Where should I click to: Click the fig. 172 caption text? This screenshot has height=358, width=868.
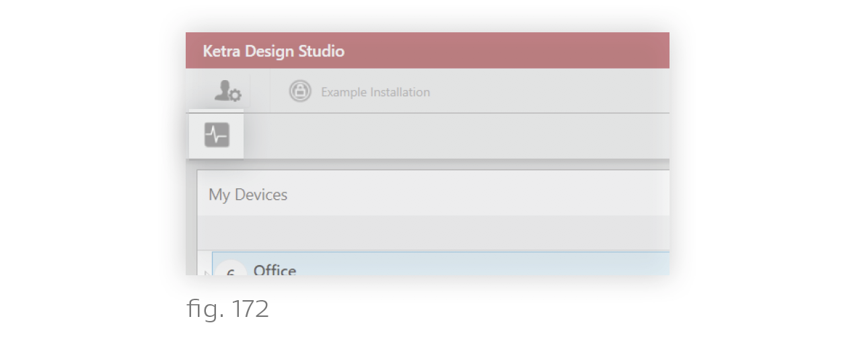[x=227, y=309]
